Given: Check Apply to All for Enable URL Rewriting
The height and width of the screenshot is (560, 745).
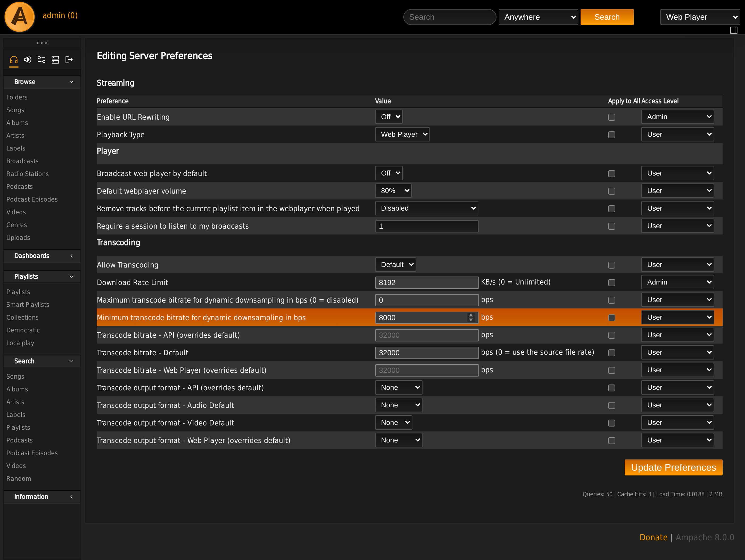Looking at the screenshot, I should pyautogui.click(x=612, y=117).
